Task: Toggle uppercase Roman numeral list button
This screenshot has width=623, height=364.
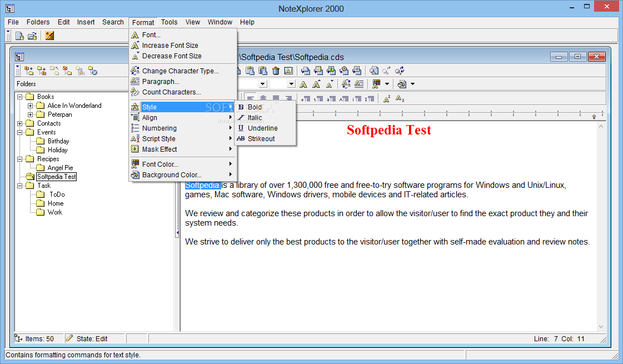Action: click(370, 98)
